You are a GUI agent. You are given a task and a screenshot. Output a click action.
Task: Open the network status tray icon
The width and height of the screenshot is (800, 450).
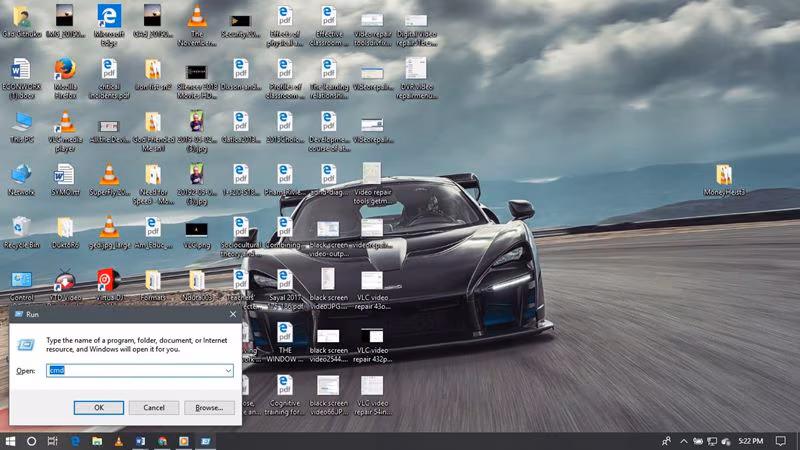(712, 441)
